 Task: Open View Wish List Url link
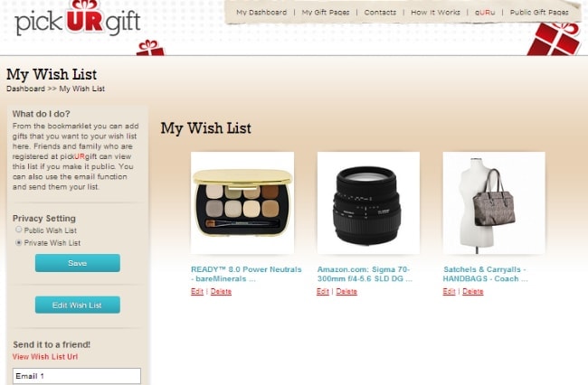coord(45,357)
